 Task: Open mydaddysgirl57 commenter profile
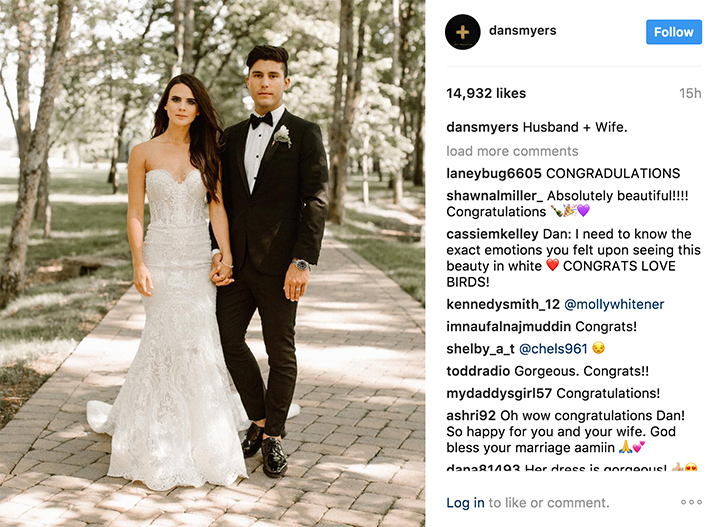pyautogui.click(x=499, y=393)
